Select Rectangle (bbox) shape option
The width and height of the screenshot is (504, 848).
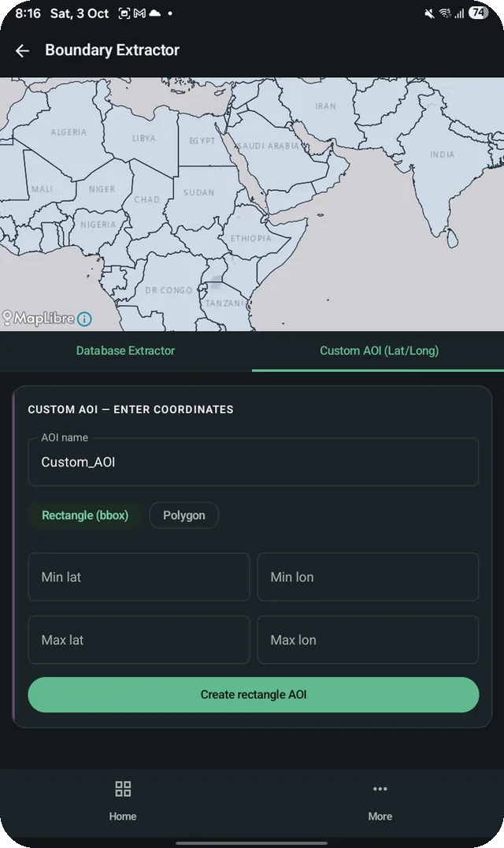85,515
